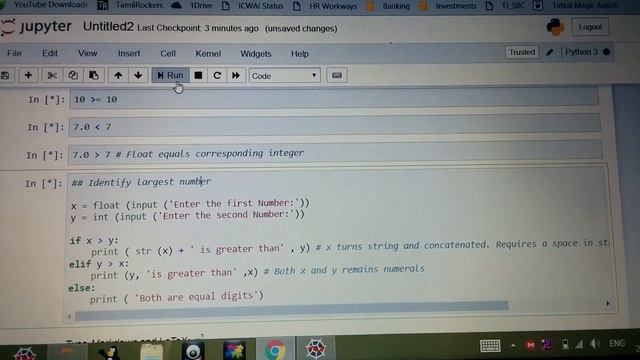
Task: Click the on-screen keyboard tray icon
Action: click(x=490, y=346)
